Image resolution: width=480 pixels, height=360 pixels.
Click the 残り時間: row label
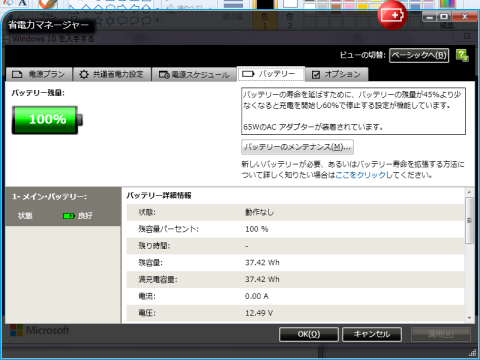[154, 246]
